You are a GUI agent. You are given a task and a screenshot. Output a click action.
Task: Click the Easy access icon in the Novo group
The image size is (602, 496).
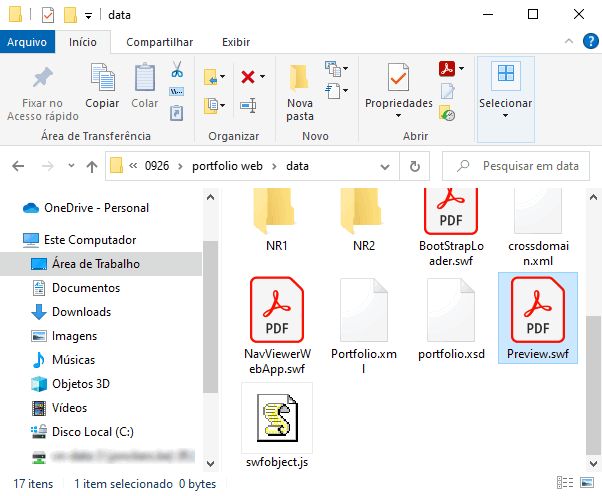[332, 91]
